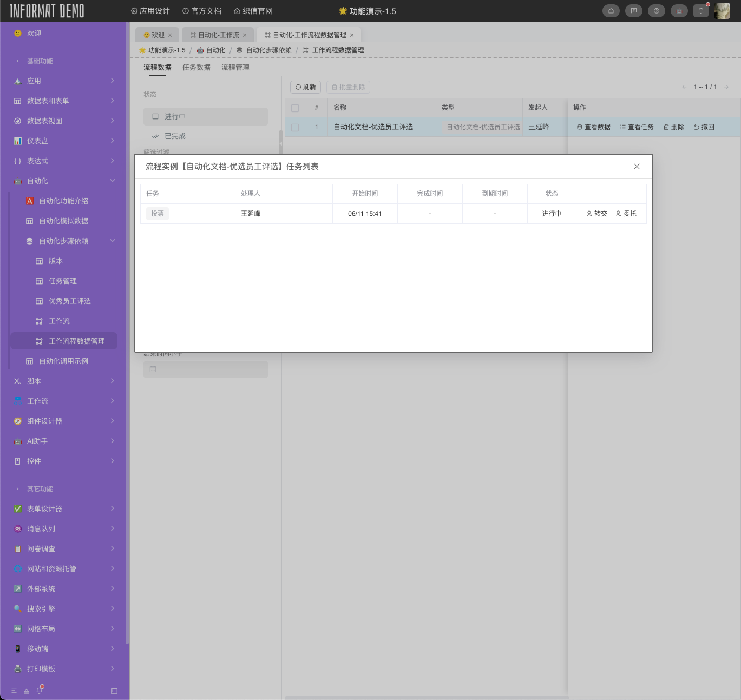Open the notification bell in top bar
The image size is (741, 700).
pyautogui.click(x=700, y=11)
